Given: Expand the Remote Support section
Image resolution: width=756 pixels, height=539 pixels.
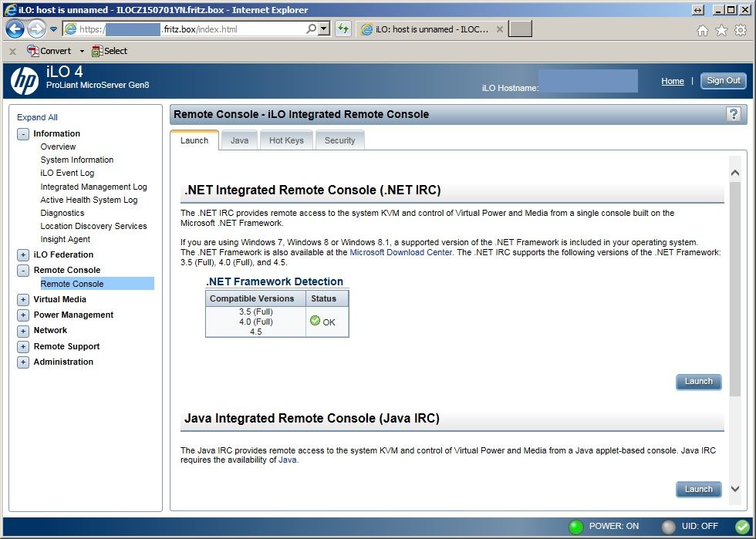Looking at the screenshot, I should pyautogui.click(x=22, y=347).
